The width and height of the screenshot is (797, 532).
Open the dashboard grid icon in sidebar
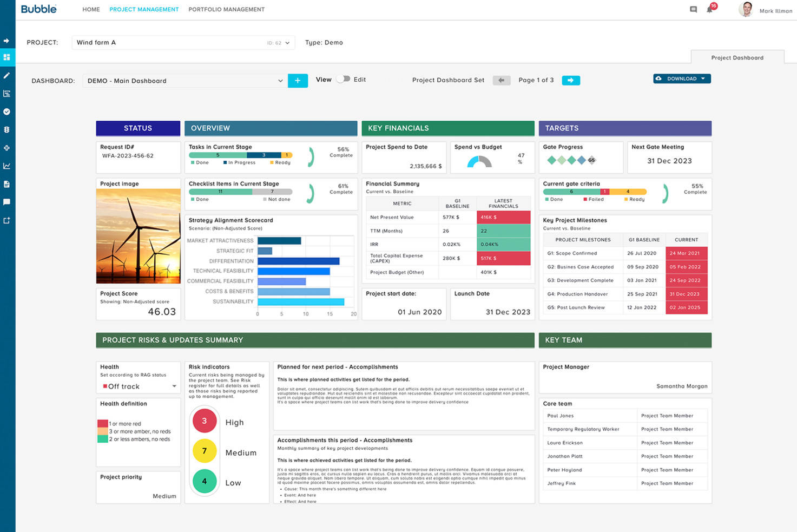pyautogui.click(x=6, y=57)
